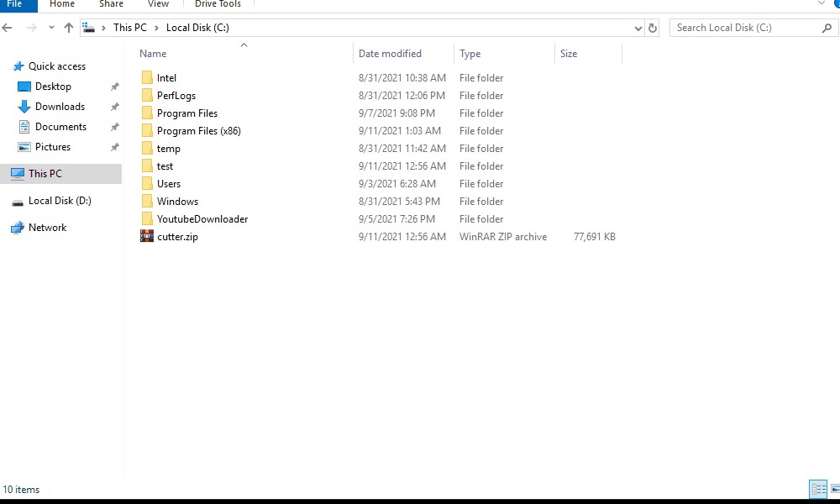The image size is (840, 504).
Task: Click the drive icon in address bar
Action: [89, 28]
